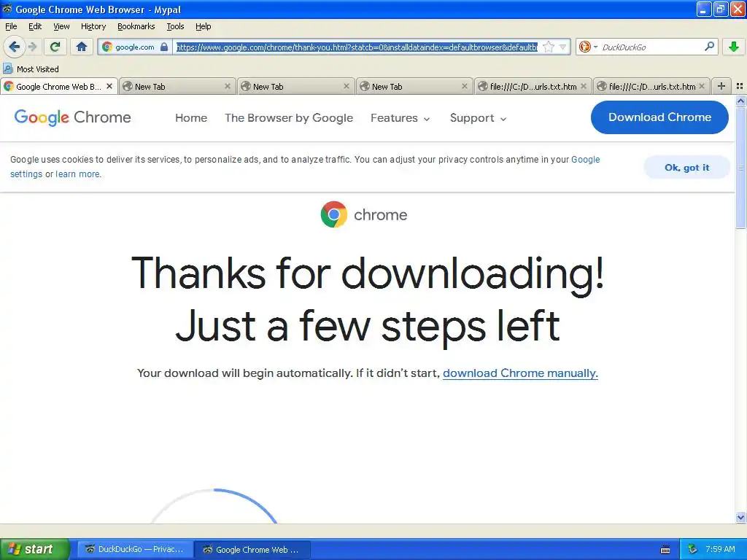The height and width of the screenshot is (560, 747).
Task: Open a new tab with the plus button
Action: coord(721,86)
